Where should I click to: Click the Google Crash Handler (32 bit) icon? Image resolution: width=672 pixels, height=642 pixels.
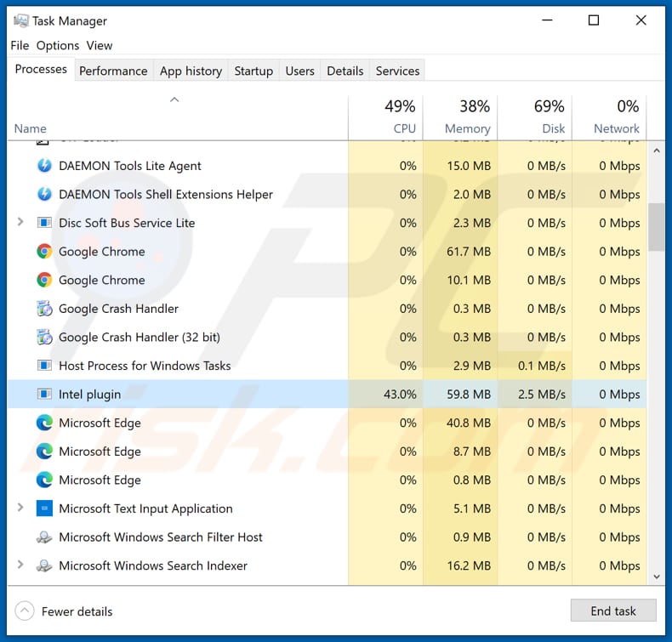click(x=44, y=337)
